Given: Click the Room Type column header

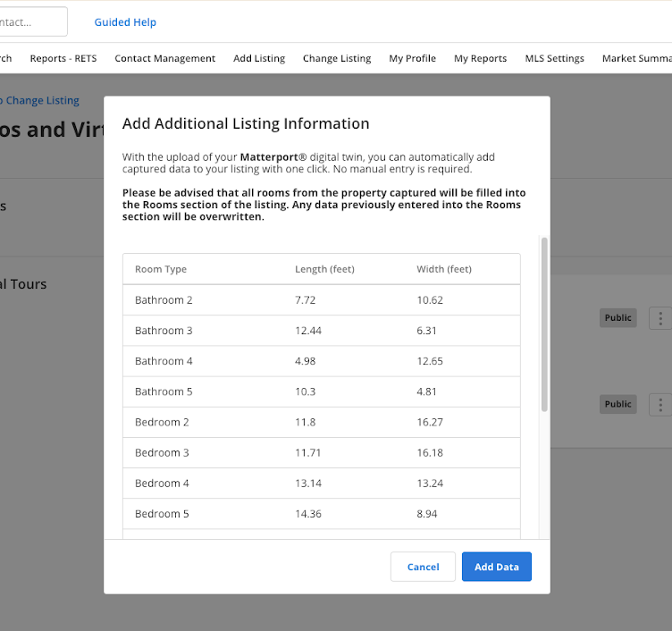Looking at the screenshot, I should 161,269.
